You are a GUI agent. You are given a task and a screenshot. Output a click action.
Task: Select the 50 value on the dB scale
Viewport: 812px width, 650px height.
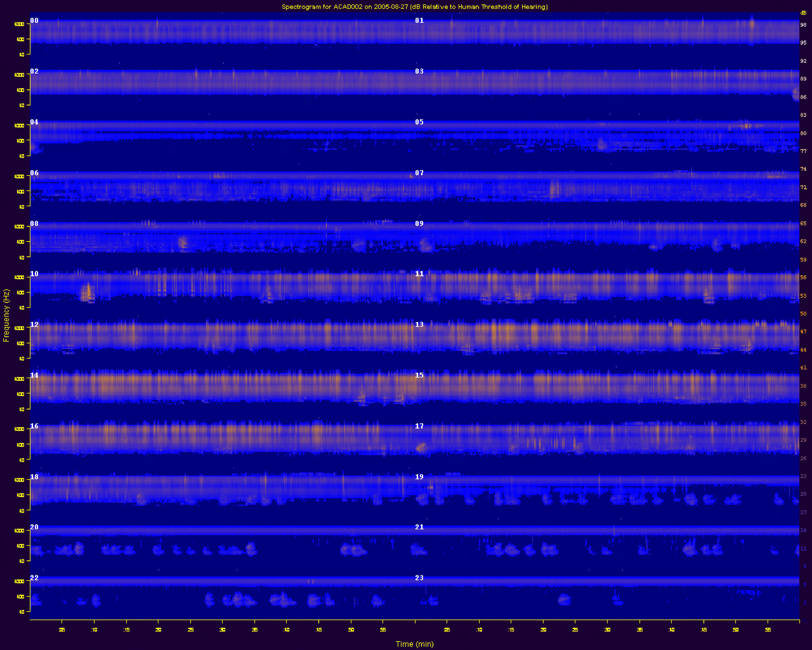pyautogui.click(x=803, y=313)
